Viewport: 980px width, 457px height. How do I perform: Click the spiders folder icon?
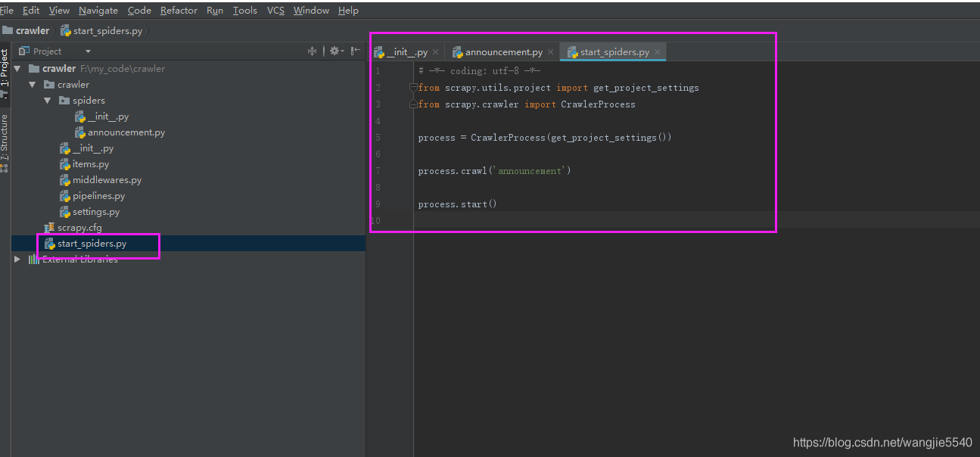64,101
